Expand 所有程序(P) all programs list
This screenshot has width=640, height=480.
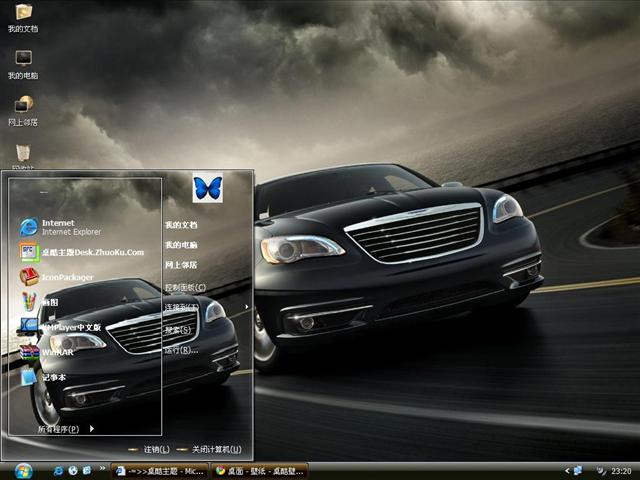66,429
